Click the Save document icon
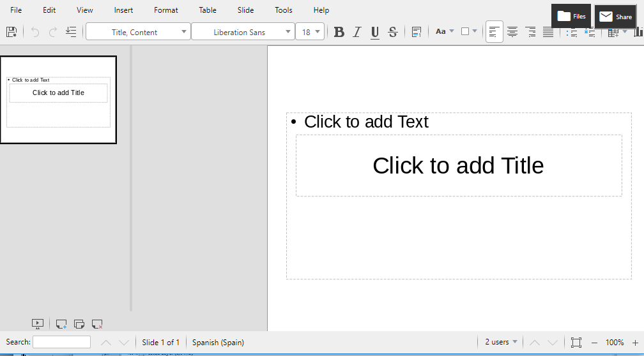The image size is (644, 356). 11,32
